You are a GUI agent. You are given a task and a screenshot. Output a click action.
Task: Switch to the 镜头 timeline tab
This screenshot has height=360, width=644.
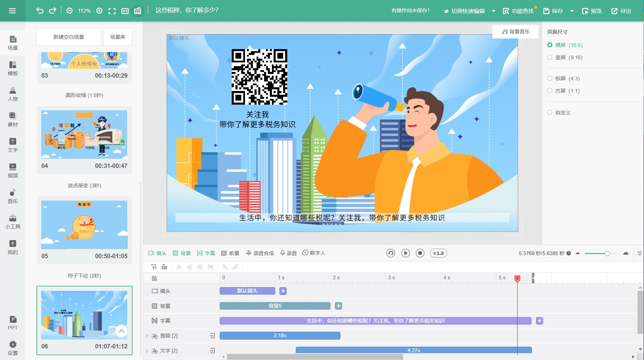point(157,253)
